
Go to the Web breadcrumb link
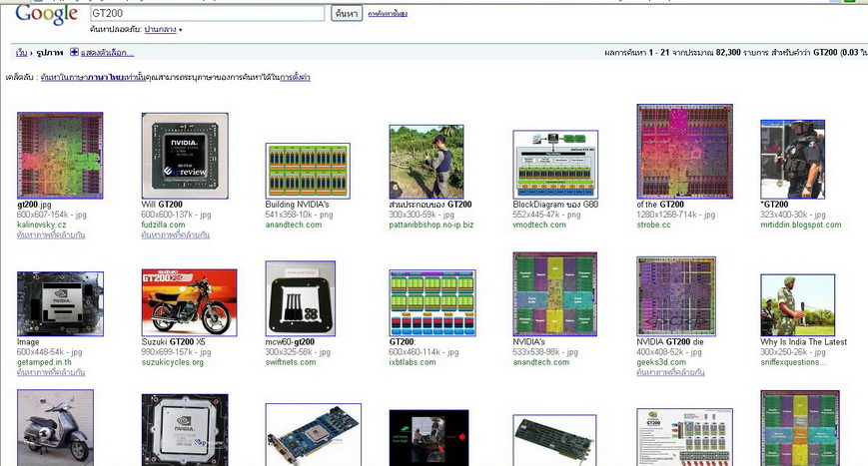click(22, 53)
